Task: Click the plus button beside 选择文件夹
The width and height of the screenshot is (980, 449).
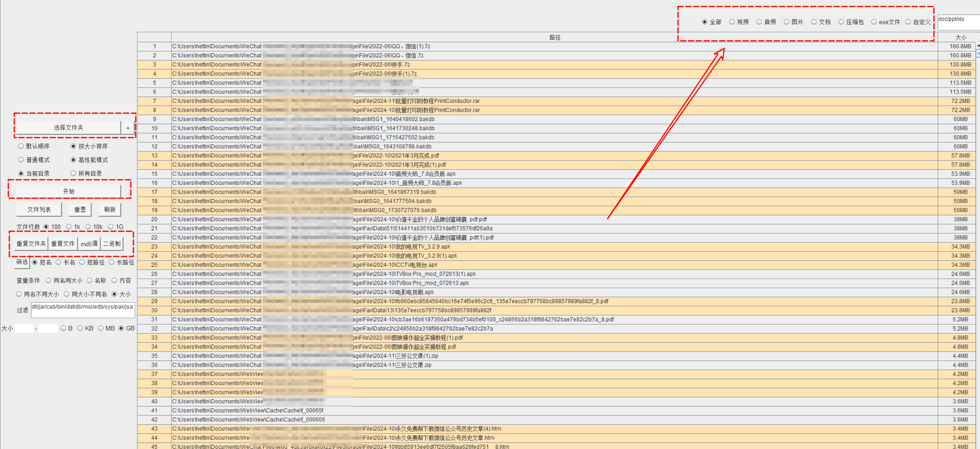Action: [128, 128]
